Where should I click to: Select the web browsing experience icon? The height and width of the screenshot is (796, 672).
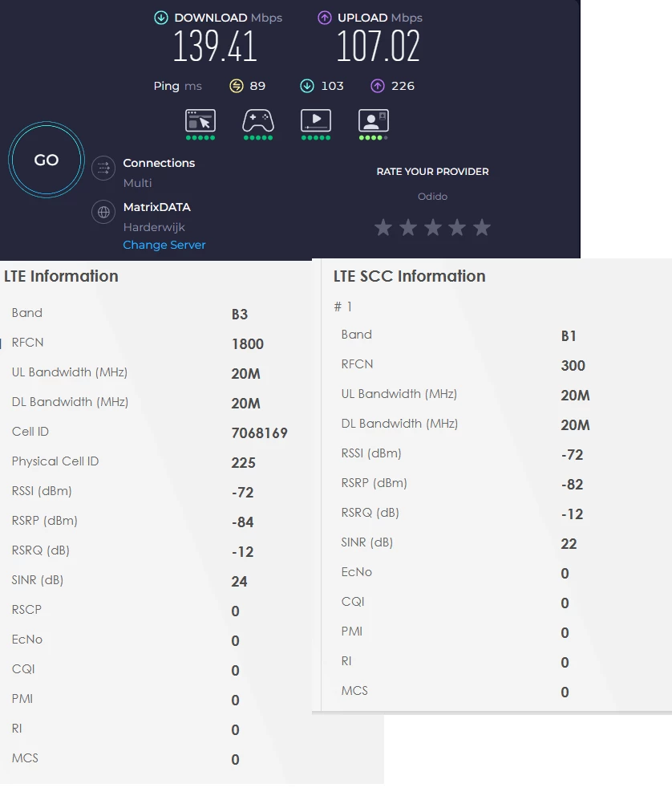click(x=200, y=121)
